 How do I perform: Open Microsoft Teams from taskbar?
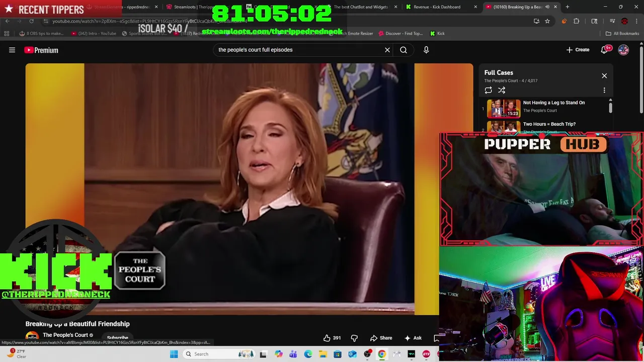293,354
